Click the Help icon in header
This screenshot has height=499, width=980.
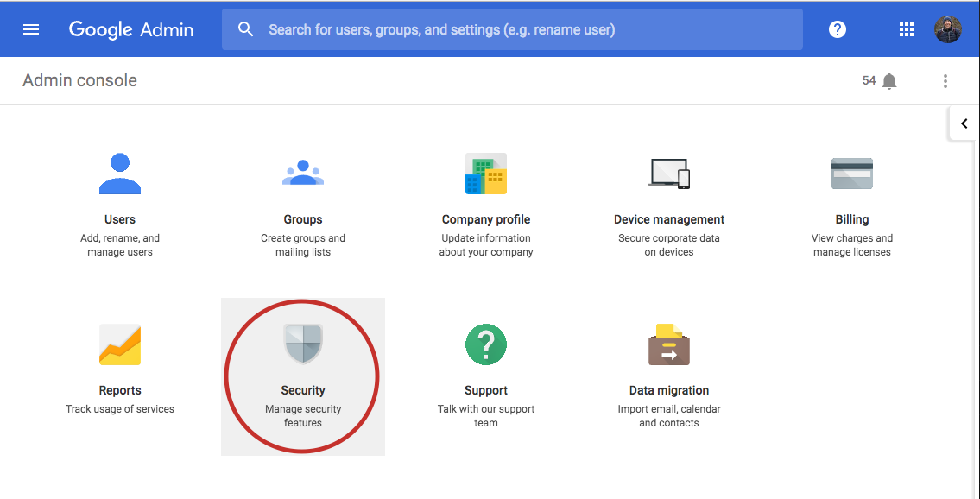pyautogui.click(x=837, y=29)
